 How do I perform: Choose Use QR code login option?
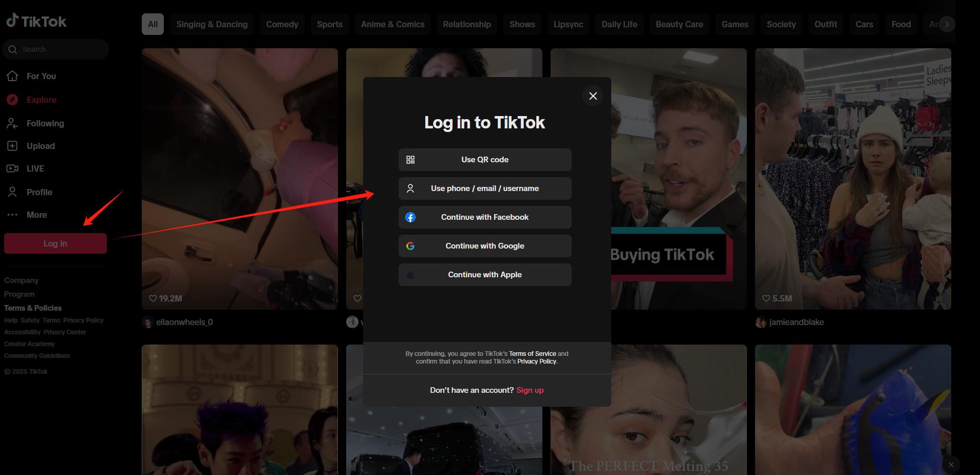[484, 160]
